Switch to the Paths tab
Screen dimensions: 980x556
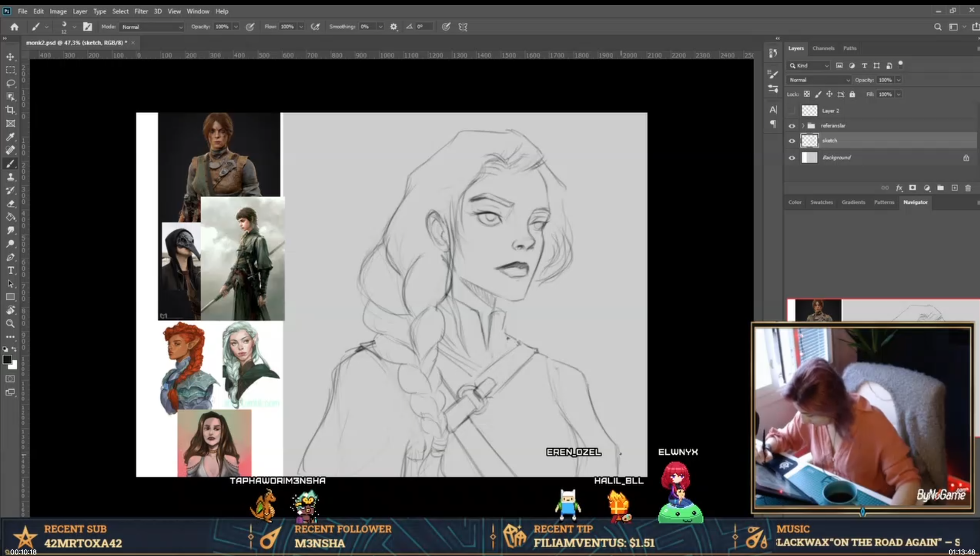coord(850,48)
